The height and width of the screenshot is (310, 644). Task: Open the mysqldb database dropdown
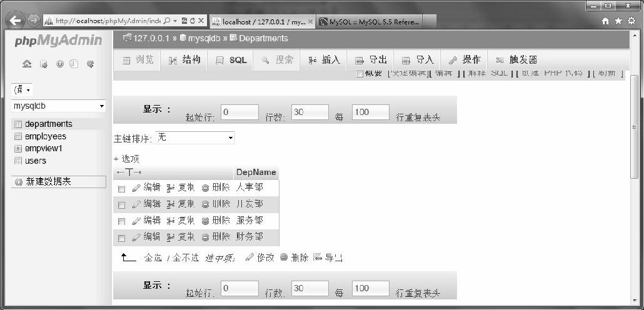pos(59,106)
